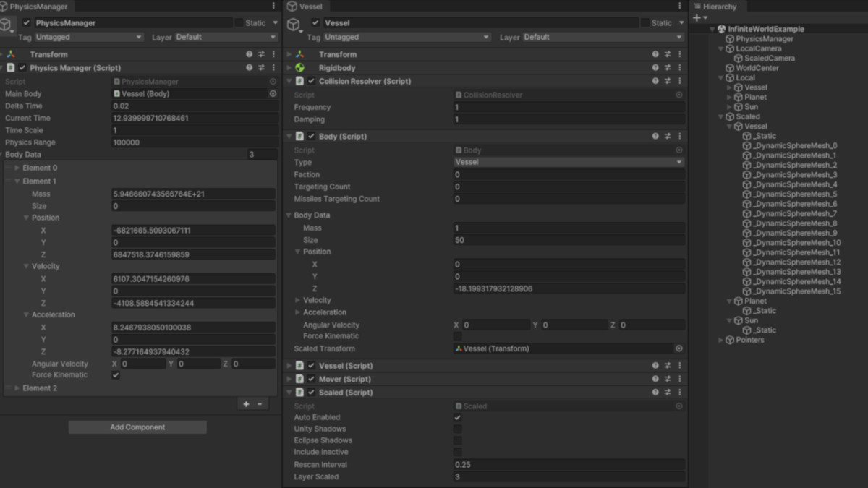Enable Unity Shadows checkbox
Image resolution: width=868 pixels, height=488 pixels.
tap(457, 429)
